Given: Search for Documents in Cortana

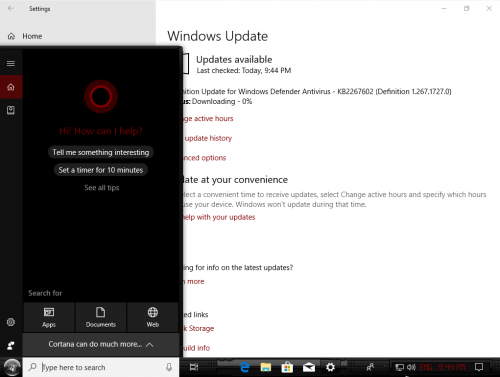Looking at the screenshot, I should click(101, 317).
